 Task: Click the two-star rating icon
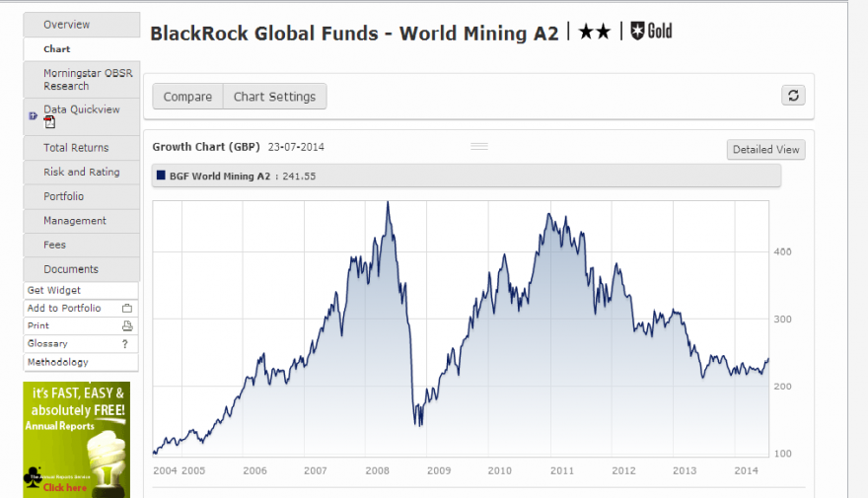point(595,32)
